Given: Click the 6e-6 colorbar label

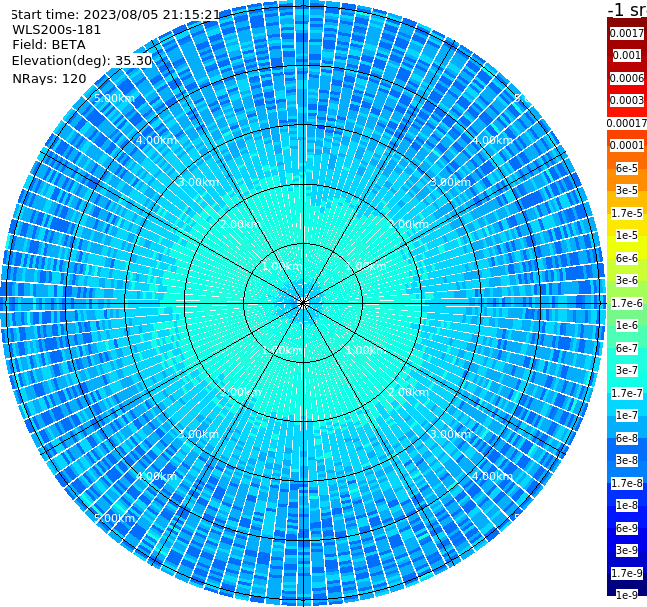Looking at the screenshot, I should pyautogui.click(x=627, y=258).
